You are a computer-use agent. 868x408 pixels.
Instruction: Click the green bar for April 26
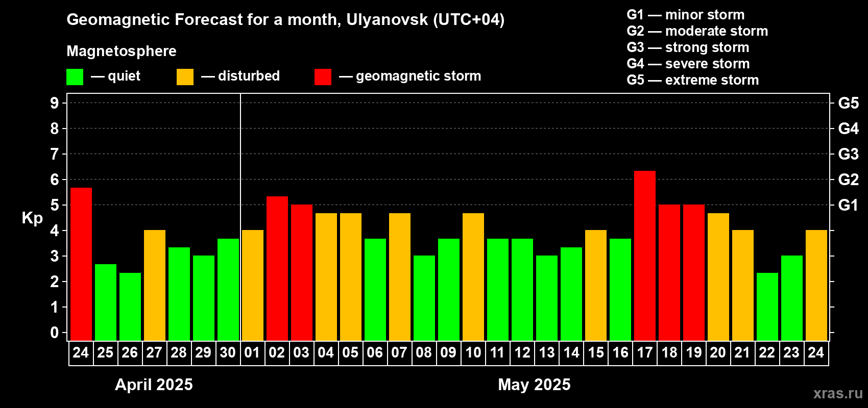pos(130,307)
